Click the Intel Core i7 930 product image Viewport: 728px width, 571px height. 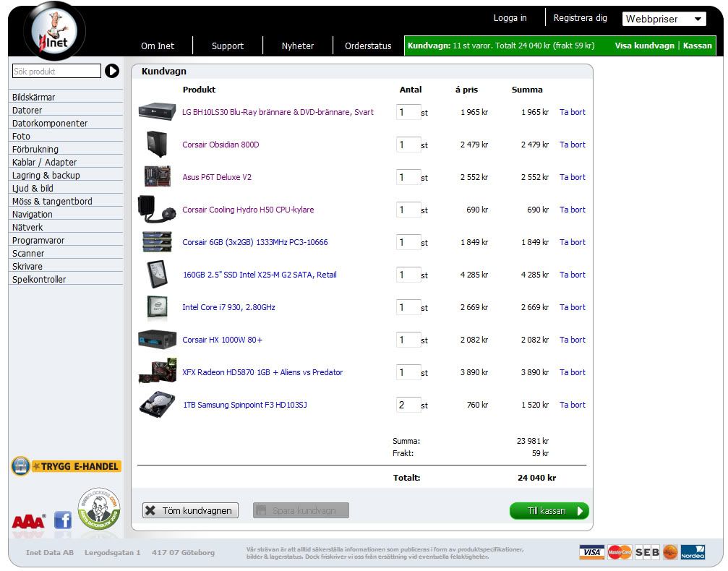157,307
